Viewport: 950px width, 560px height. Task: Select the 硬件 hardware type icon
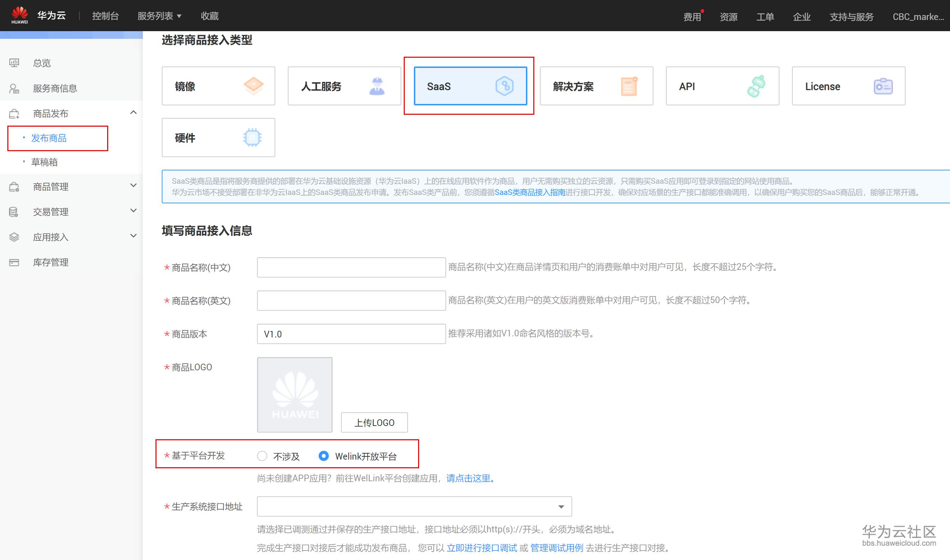[x=252, y=137]
